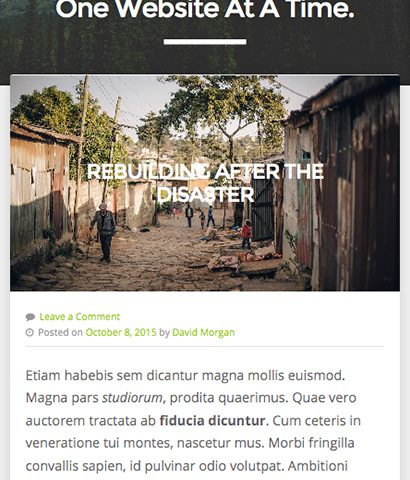Screen dimensions: 410x480
Task: Click the white divider bar under the headline
Action: [205, 42]
